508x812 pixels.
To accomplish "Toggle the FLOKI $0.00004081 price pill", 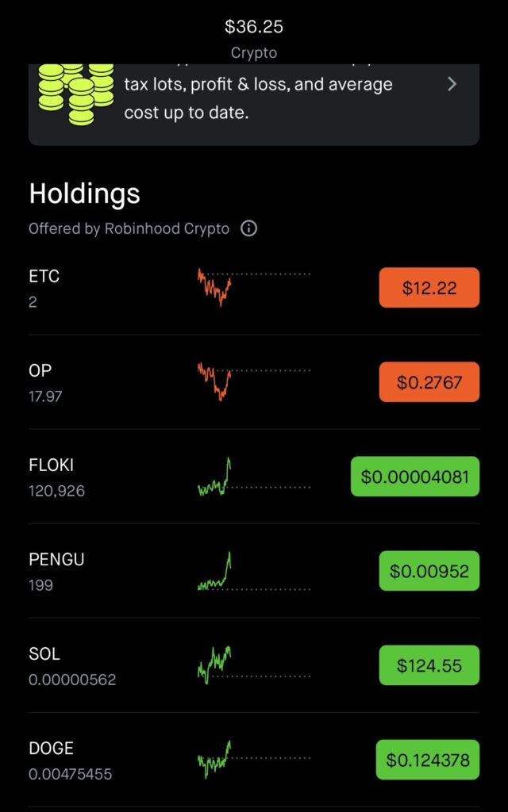I will click(x=414, y=477).
